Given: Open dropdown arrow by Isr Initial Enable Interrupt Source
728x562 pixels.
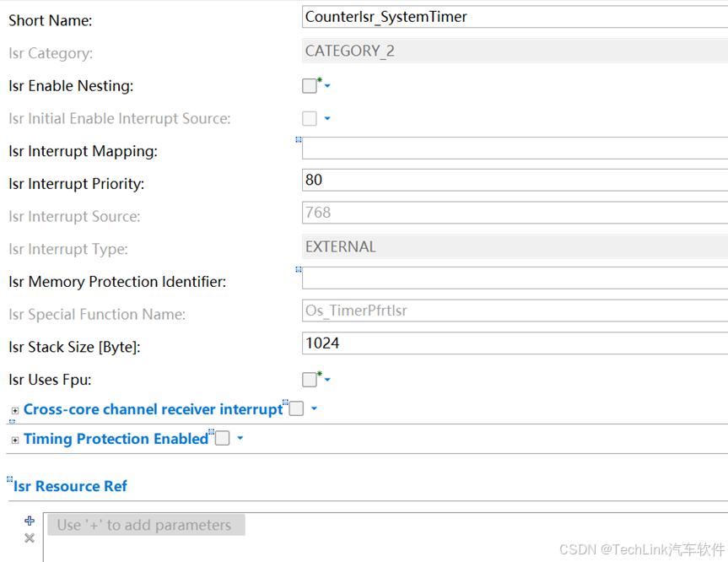Looking at the screenshot, I should coord(327,119).
